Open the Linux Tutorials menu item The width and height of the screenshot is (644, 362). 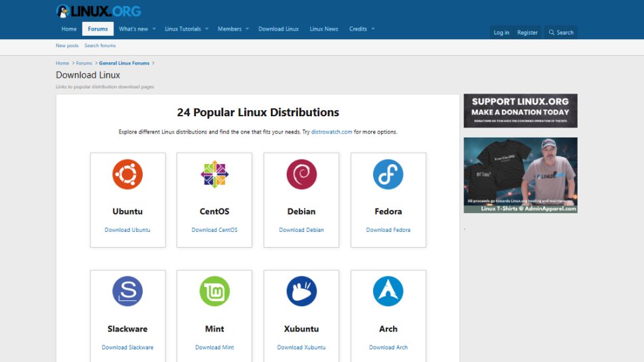(183, 29)
